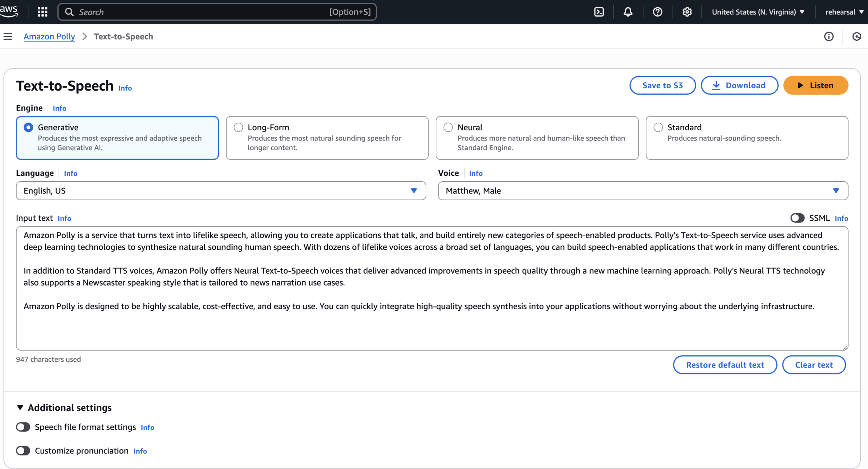Open the help question mark menu
Image resolution: width=868 pixels, height=469 pixels.
[x=657, y=12]
